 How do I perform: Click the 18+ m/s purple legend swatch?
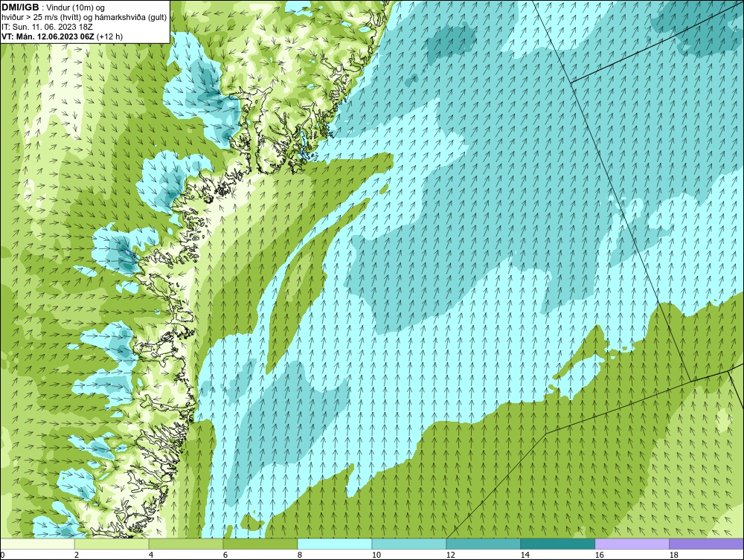(x=707, y=544)
